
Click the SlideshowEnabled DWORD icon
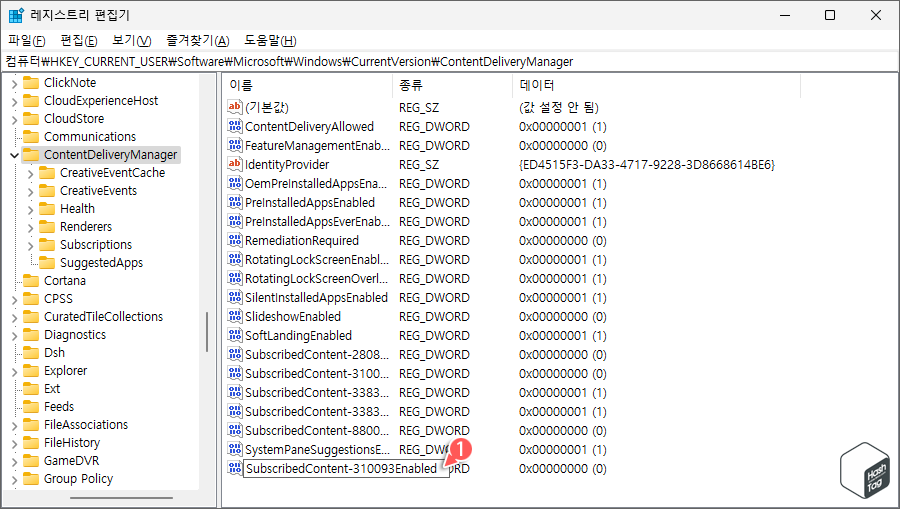click(235, 315)
